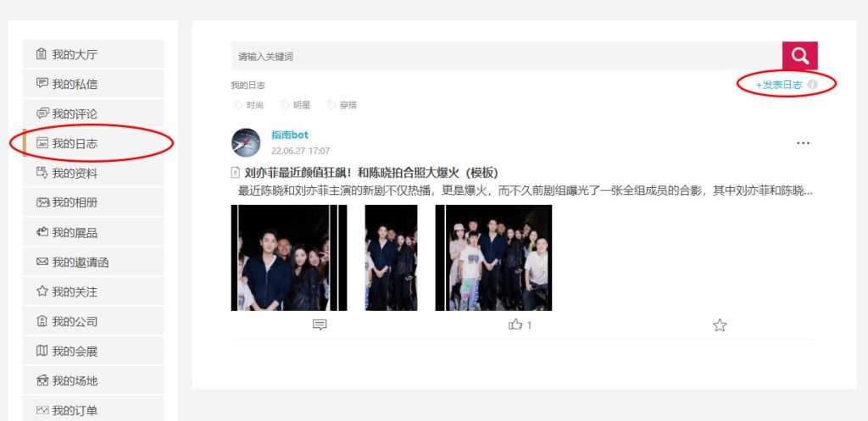Screen dimensions: 868x421
Task: Click the magenta search magnifier button
Action: tap(800, 56)
